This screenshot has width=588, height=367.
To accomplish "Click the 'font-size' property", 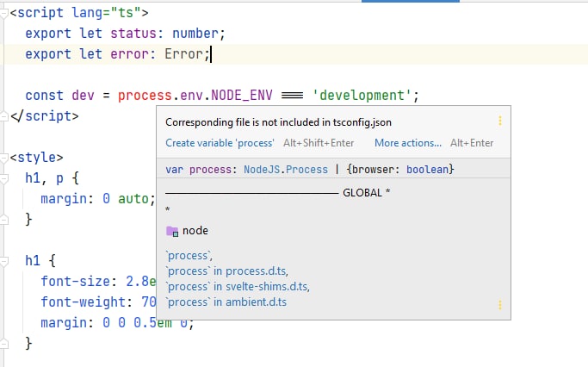I will click(75, 281).
